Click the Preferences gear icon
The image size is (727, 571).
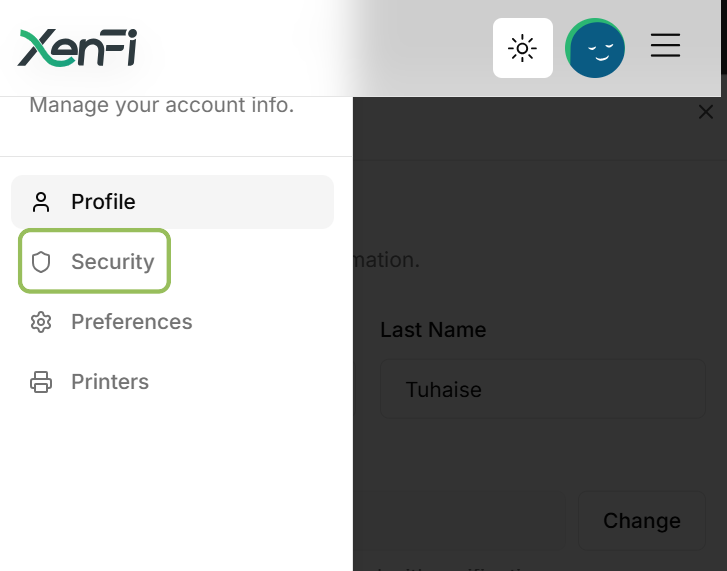[x=41, y=322]
